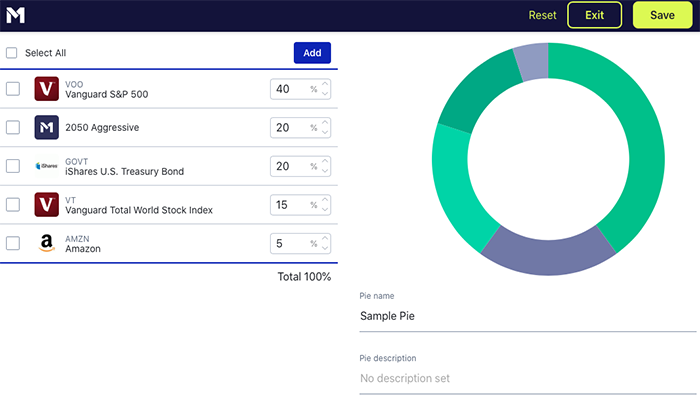Screen dimensions: 700x416
Task: Click the GOVT ticker label
Action: click(x=77, y=162)
